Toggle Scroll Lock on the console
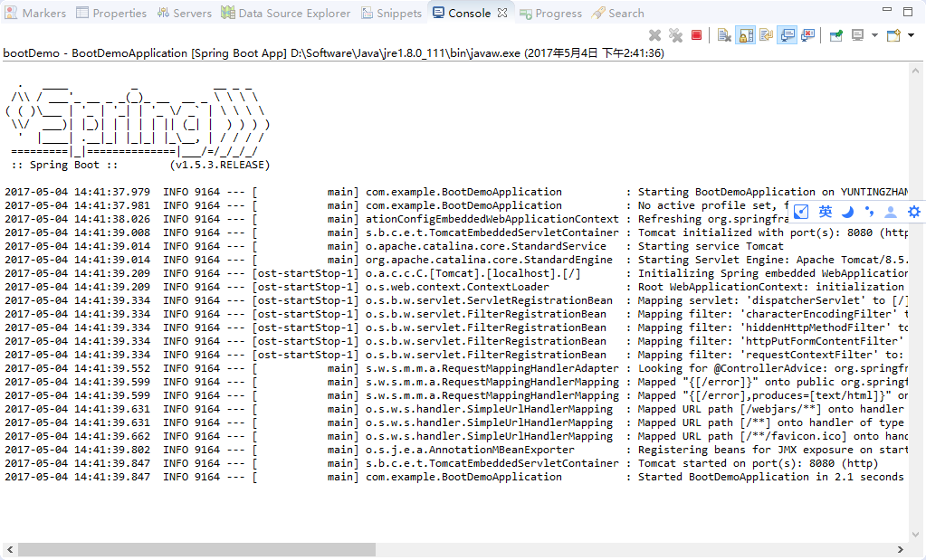Viewport: 926px width, 560px height. pyautogui.click(x=745, y=35)
